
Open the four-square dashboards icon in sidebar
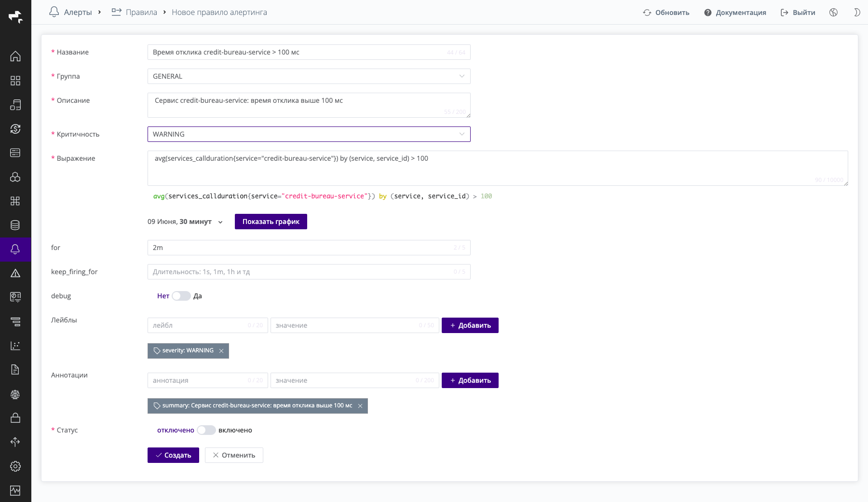pyautogui.click(x=15, y=80)
